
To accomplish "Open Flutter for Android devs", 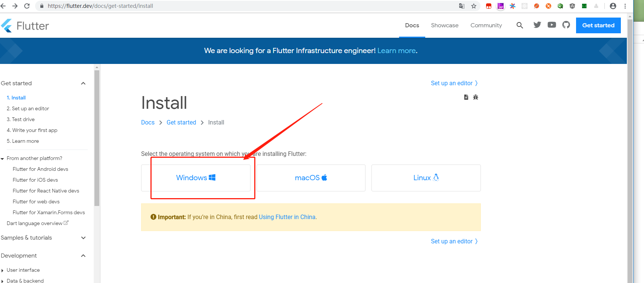I will pos(40,169).
